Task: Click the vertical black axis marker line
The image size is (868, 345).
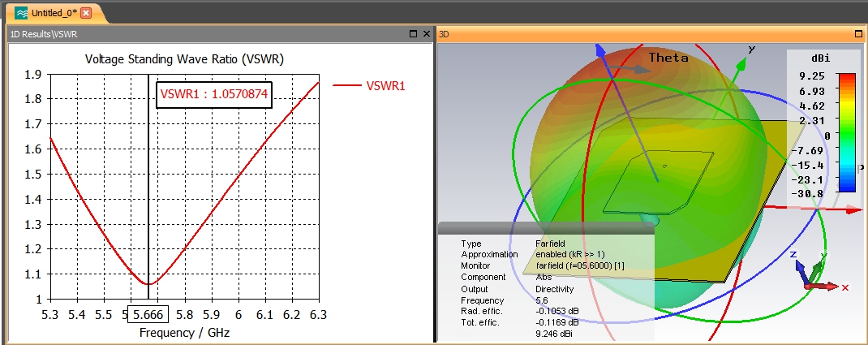Action: [x=148, y=188]
